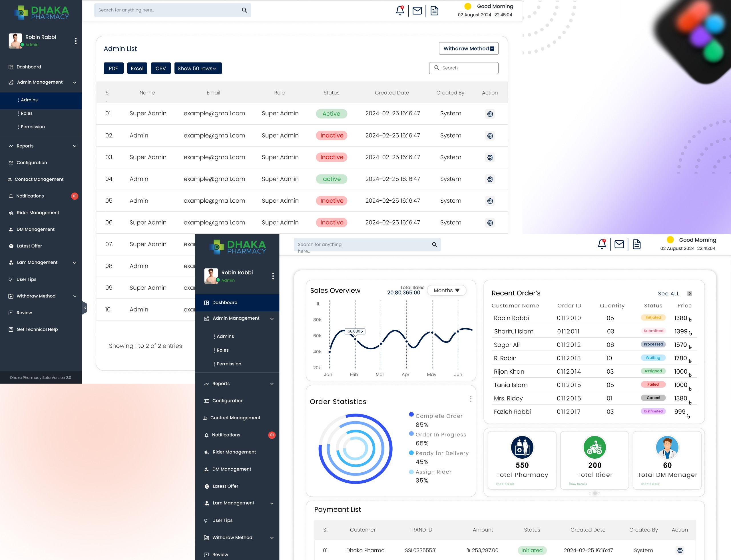Viewport: 731px width, 560px height.
Task: Click the search magnifier in top search bar
Action: tap(244, 10)
